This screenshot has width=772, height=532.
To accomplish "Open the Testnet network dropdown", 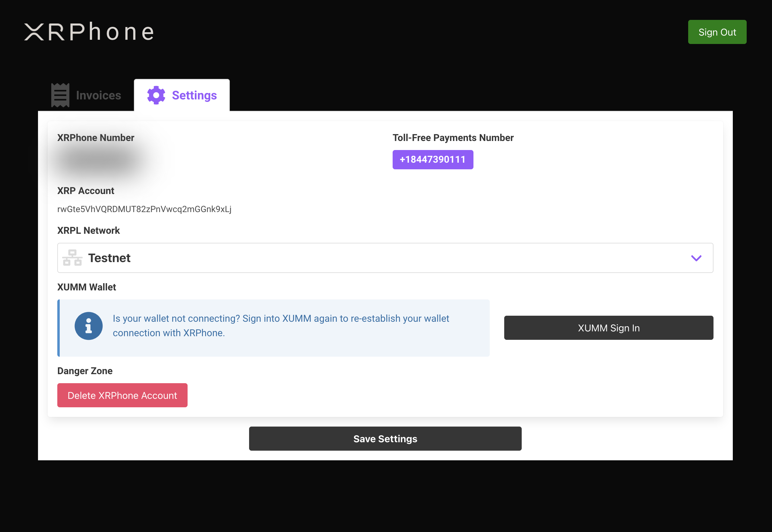I will click(x=385, y=258).
